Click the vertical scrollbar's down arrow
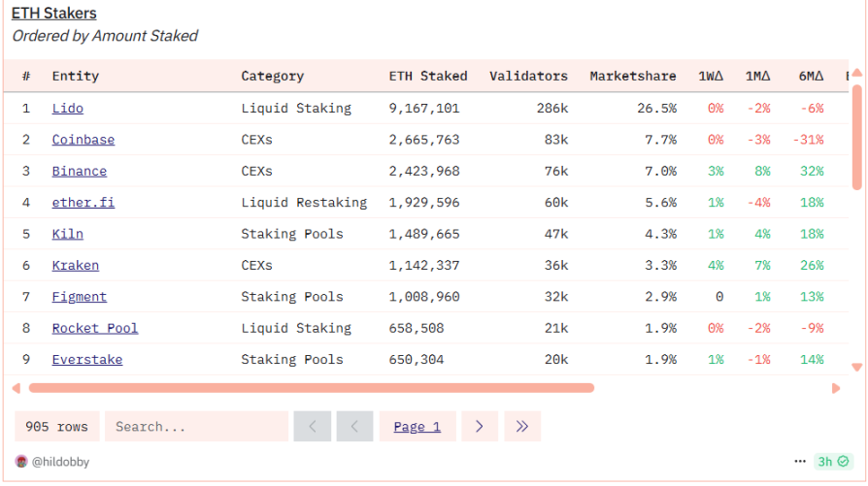This screenshot has height=486, width=868. click(x=856, y=367)
